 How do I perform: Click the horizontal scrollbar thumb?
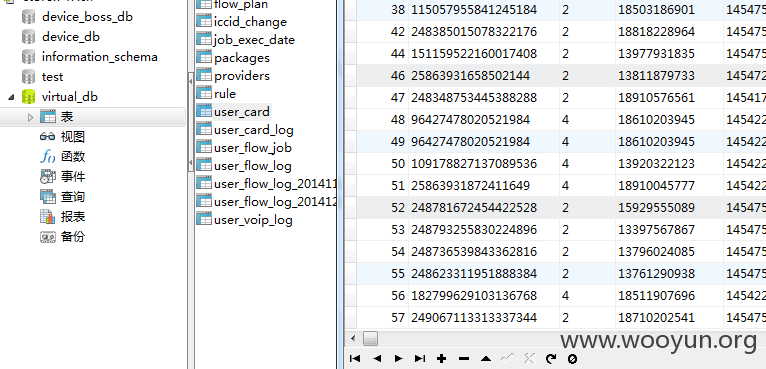(x=371, y=338)
